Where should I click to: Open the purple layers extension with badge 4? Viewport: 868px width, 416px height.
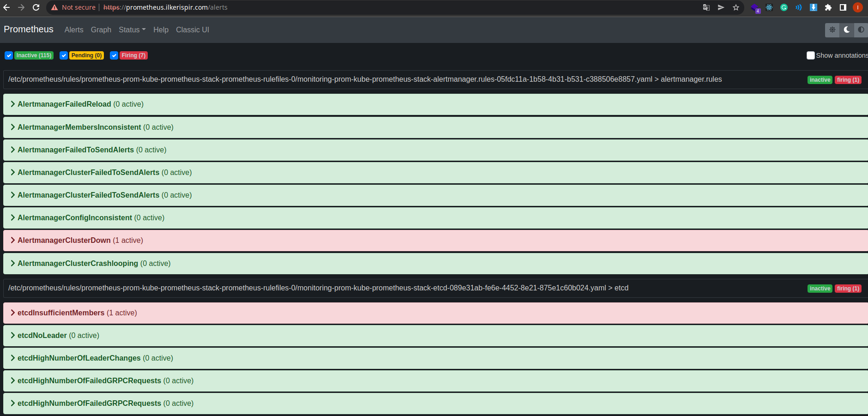coord(755,8)
